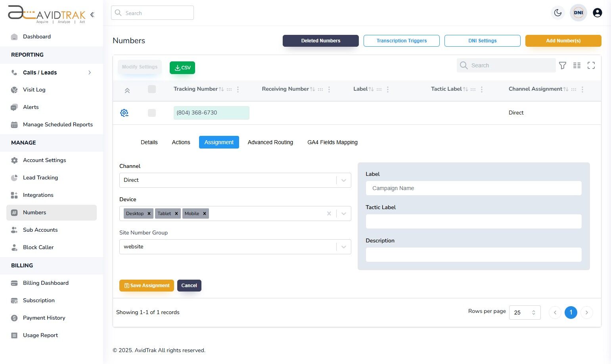This screenshot has height=364, width=611.
Task: Click the column list view icon near fullscreen
Action: 577,65
